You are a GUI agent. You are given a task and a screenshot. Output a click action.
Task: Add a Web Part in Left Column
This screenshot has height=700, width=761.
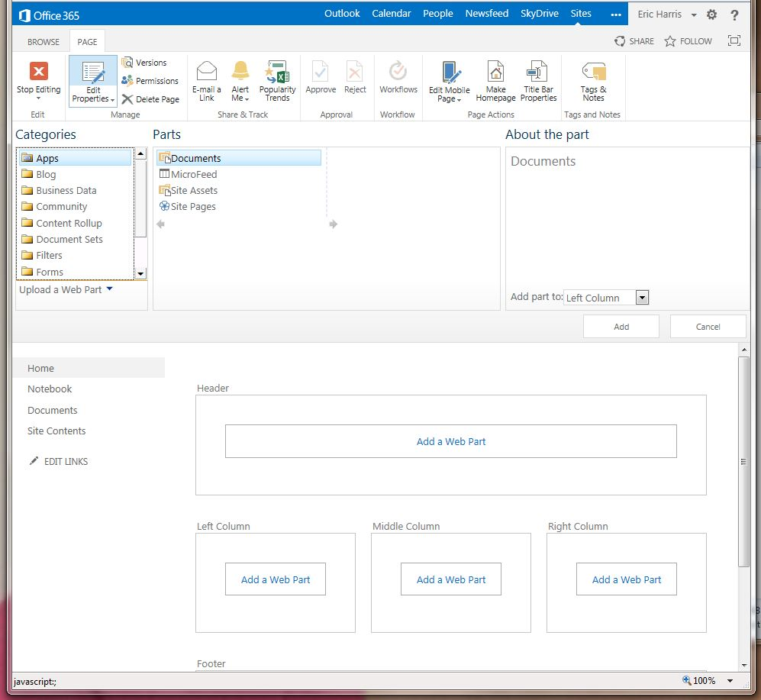(x=276, y=579)
